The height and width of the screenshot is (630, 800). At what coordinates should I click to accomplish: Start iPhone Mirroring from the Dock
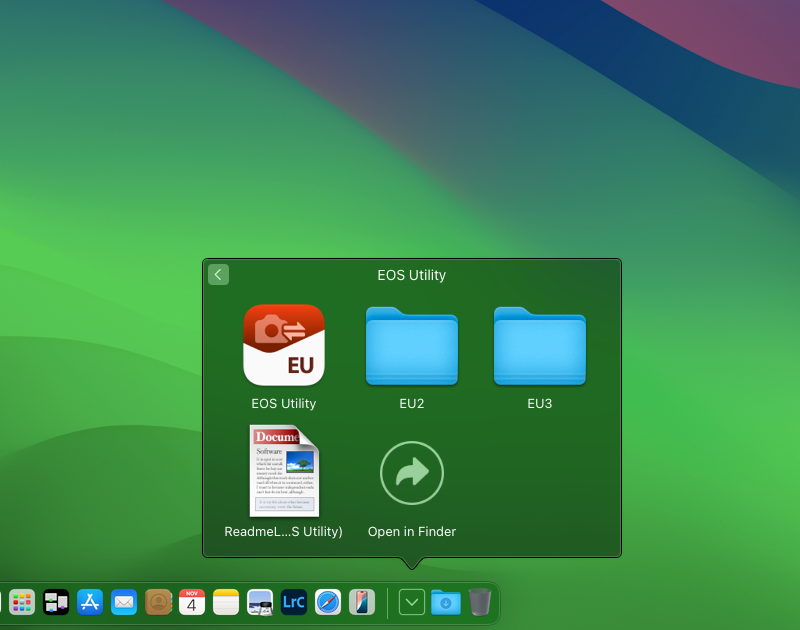(x=361, y=602)
